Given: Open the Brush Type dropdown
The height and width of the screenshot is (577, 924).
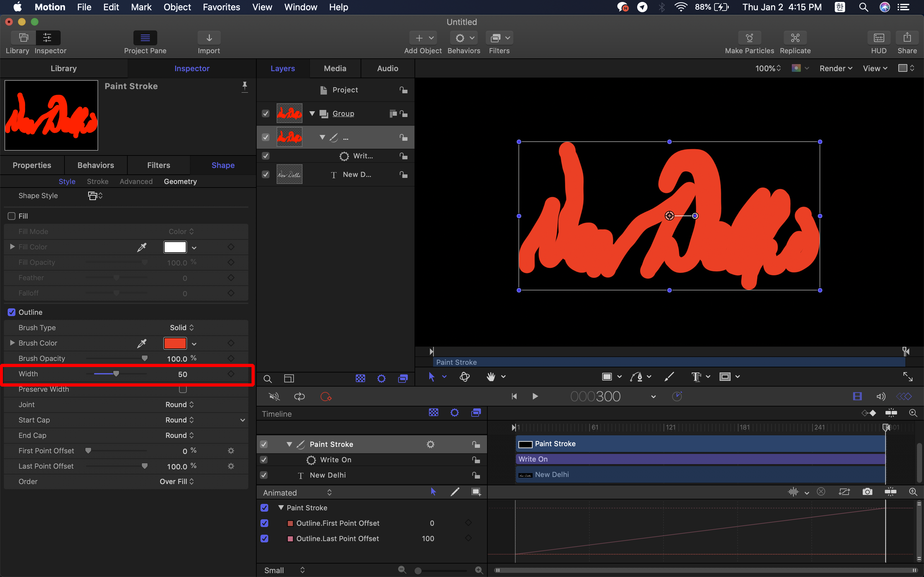Looking at the screenshot, I should pyautogui.click(x=182, y=327).
